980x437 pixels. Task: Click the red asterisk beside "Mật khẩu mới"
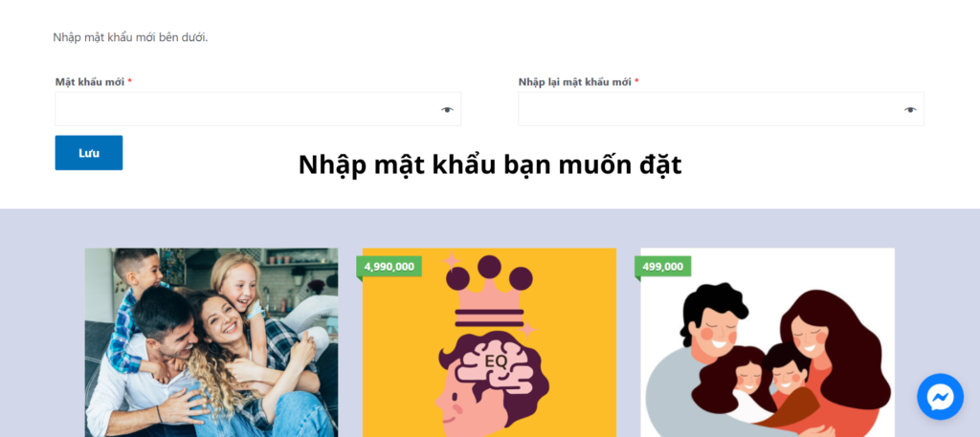click(x=129, y=81)
